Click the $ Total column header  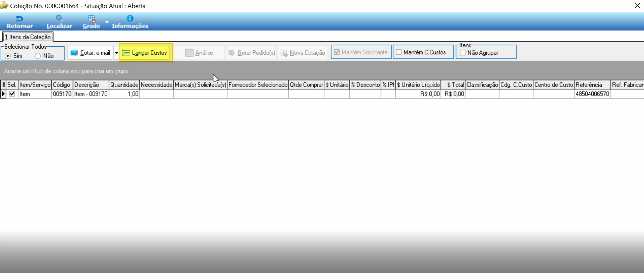coord(453,85)
